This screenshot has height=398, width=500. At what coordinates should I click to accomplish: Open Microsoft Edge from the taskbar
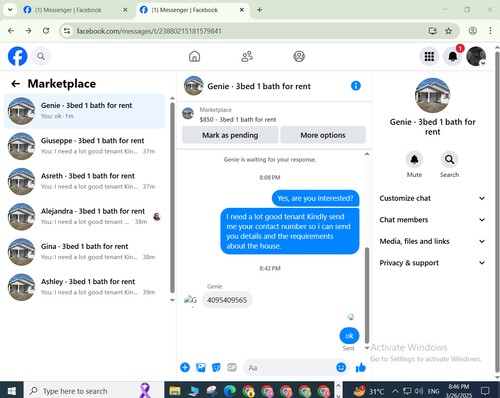click(230, 390)
